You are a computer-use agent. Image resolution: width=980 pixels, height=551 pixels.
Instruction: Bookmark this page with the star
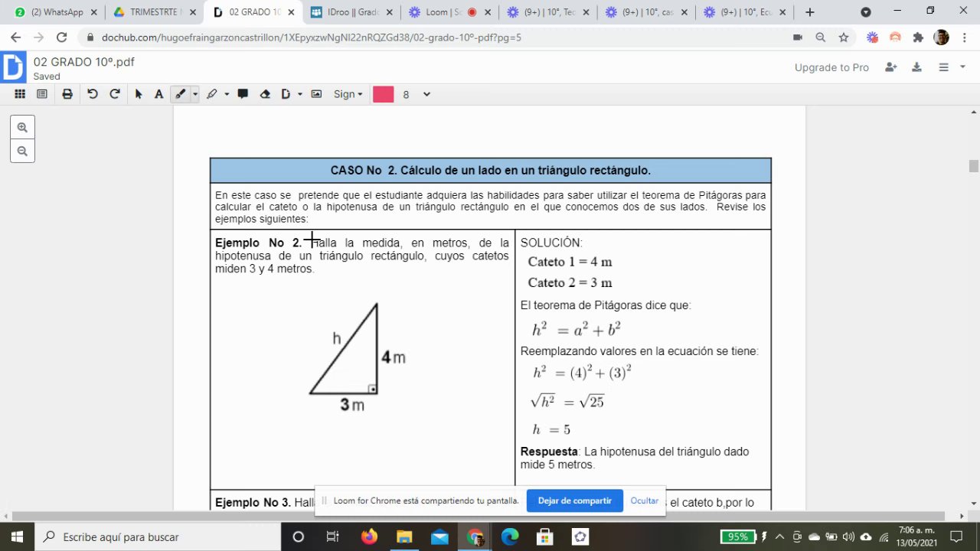[x=843, y=37]
